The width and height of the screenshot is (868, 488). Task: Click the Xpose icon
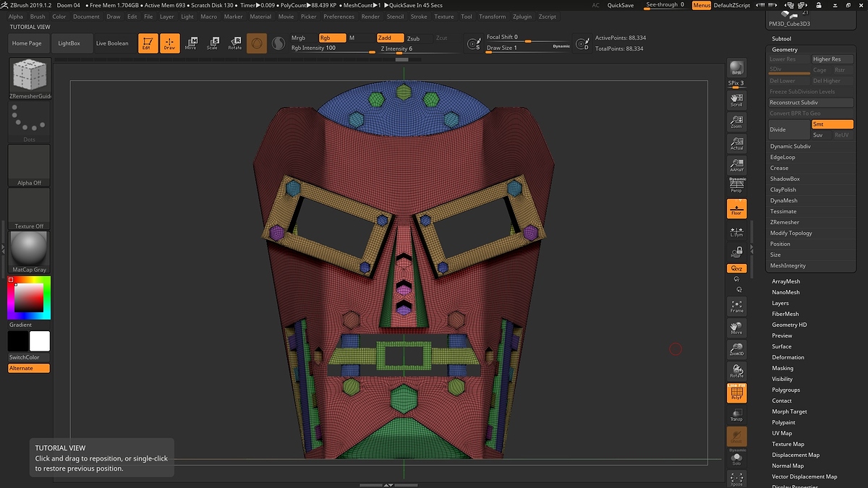(736, 479)
